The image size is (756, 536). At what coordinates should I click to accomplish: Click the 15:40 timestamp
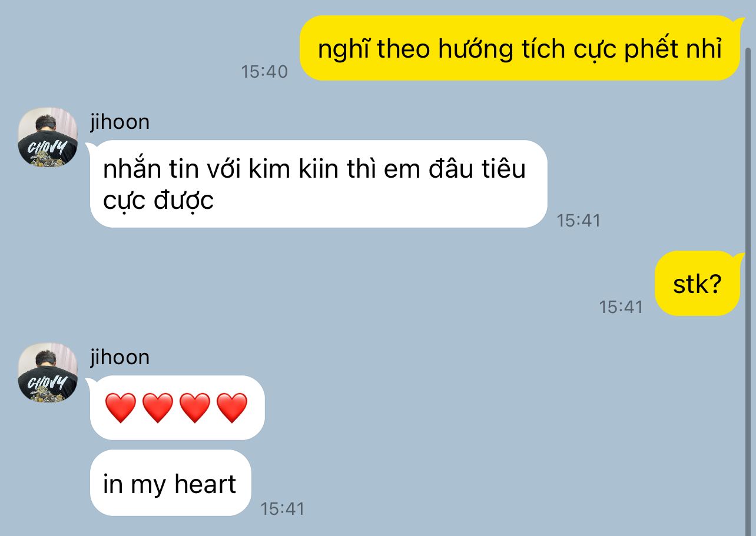pyautogui.click(x=264, y=72)
